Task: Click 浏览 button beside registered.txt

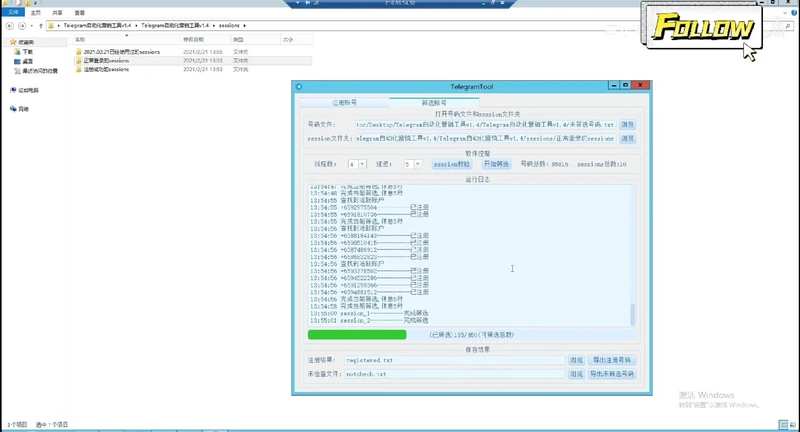Action: 577,360
